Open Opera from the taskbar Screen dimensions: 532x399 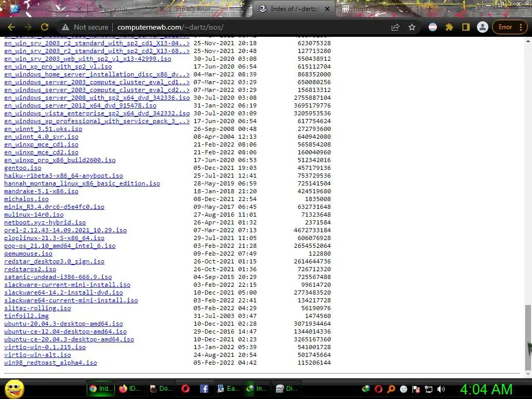[185, 389]
